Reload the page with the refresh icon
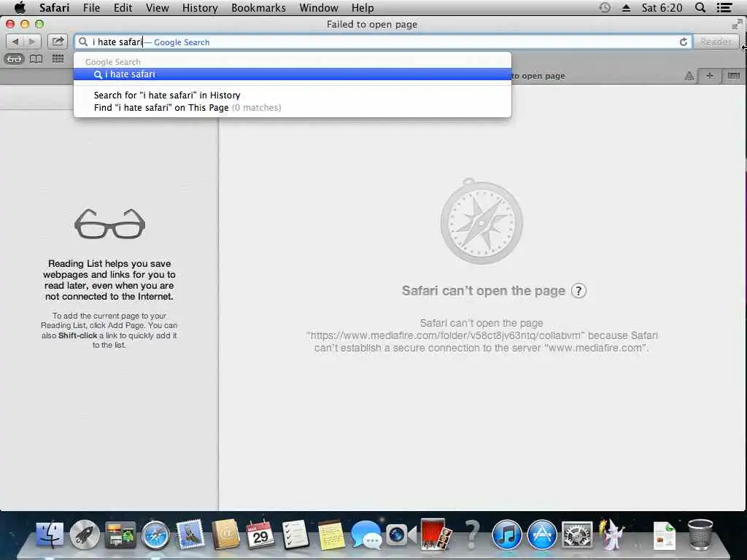 (x=683, y=42)
